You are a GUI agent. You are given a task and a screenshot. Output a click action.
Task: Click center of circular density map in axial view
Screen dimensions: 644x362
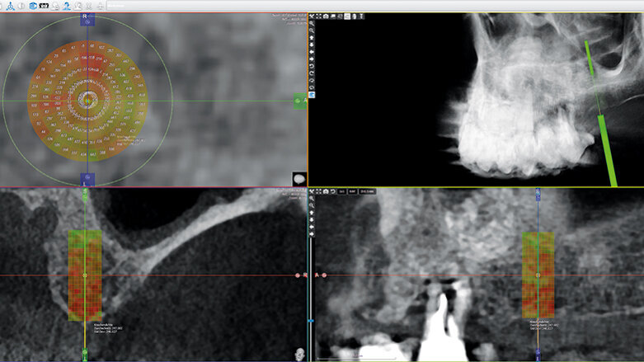(x=87, y=101)
